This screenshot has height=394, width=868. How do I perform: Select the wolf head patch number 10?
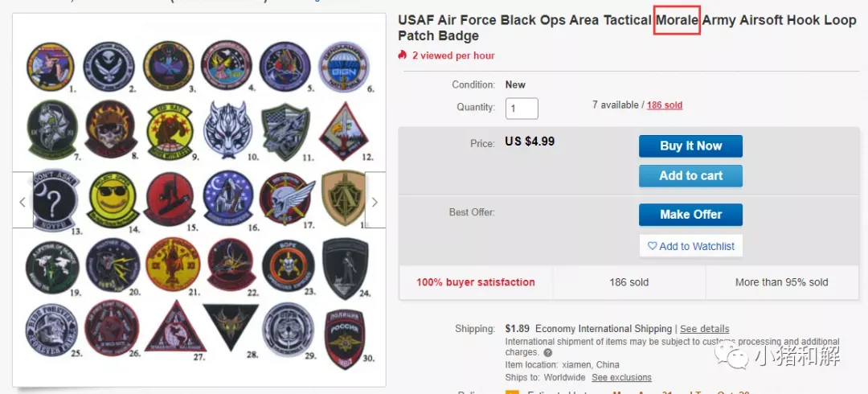point(228,130)
